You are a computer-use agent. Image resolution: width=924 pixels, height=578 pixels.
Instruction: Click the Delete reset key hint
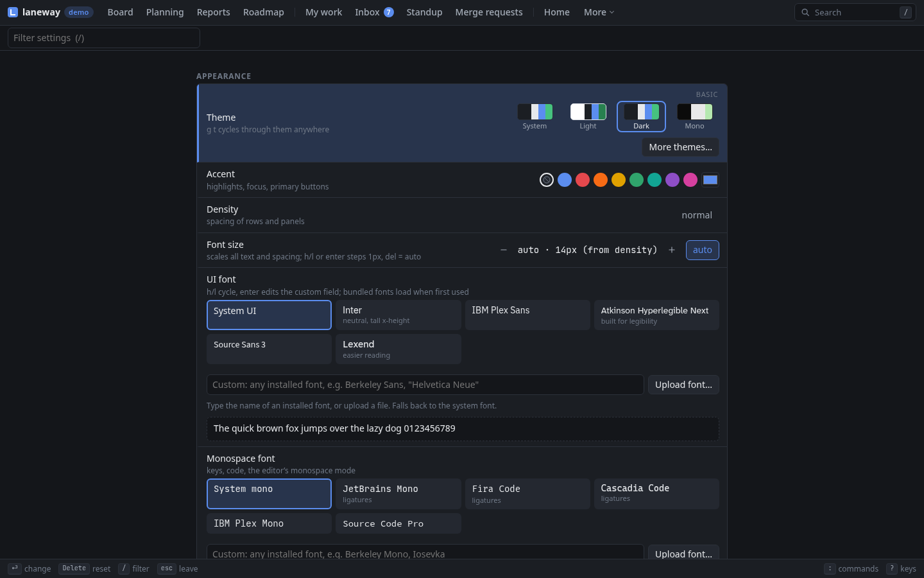pos(74,568)
